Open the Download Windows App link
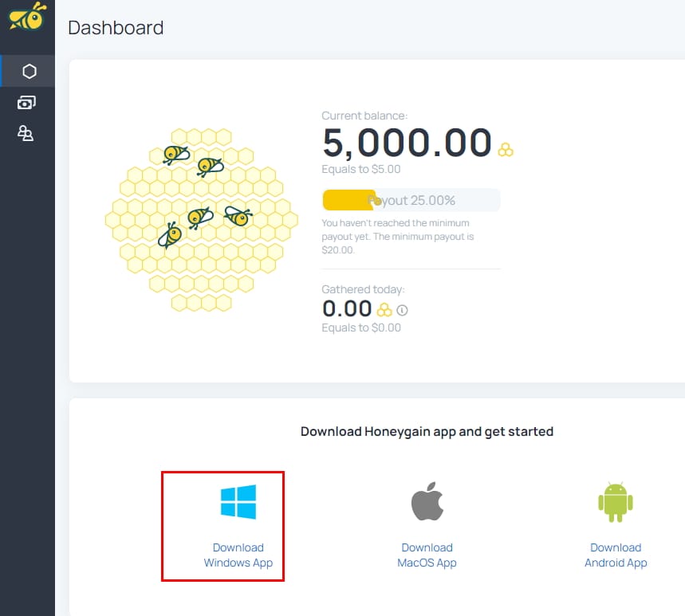The height and width of the screenshot is (616, 685). click(x=238, y=555)
